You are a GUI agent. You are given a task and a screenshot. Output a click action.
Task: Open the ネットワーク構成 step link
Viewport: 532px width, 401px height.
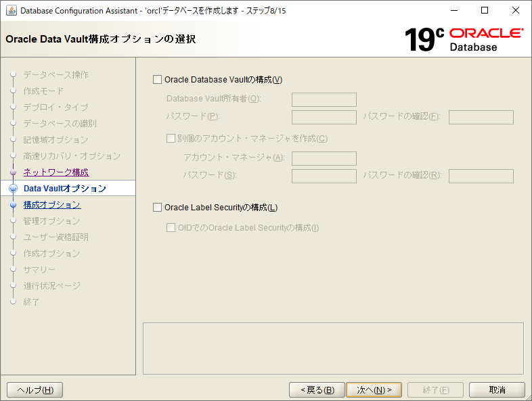(x=56, y=172)
